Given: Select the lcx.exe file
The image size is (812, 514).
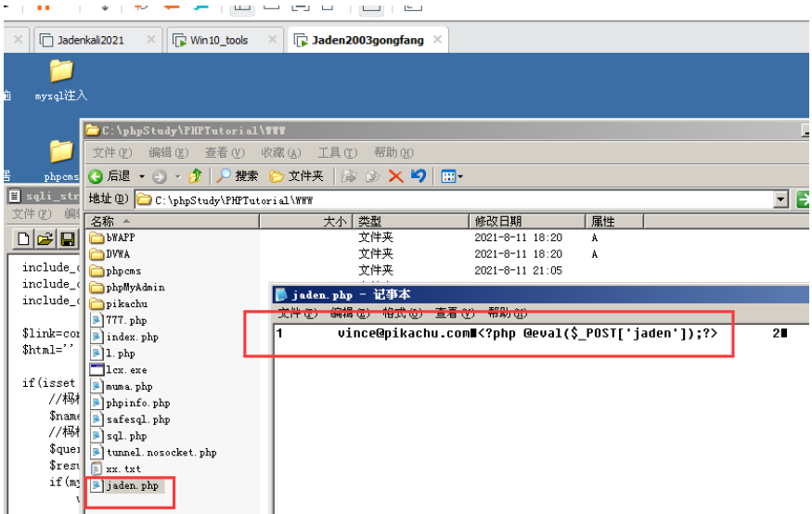Looking at the screenshot, I should 125,369.
